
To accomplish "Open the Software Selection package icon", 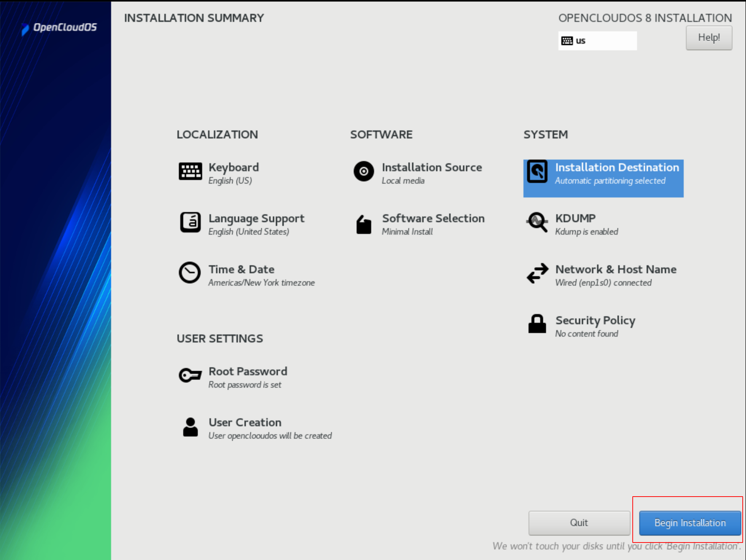I will coord(364,224).
